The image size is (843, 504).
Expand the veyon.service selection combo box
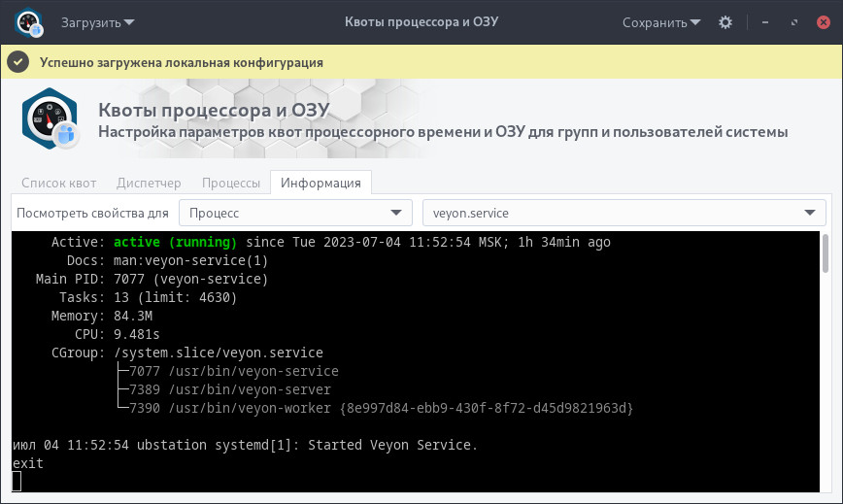point(624,213)
